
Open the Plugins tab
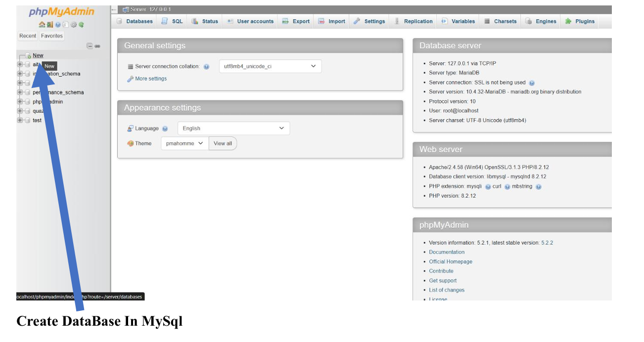point(580,21)
